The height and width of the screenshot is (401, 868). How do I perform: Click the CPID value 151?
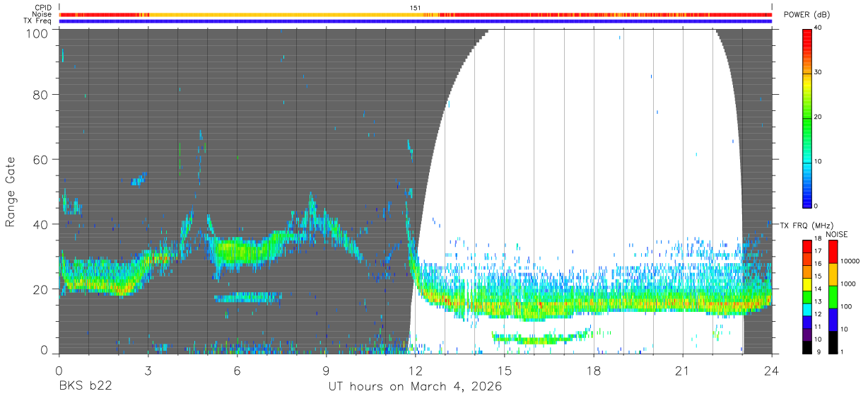[x=416, y=8]
